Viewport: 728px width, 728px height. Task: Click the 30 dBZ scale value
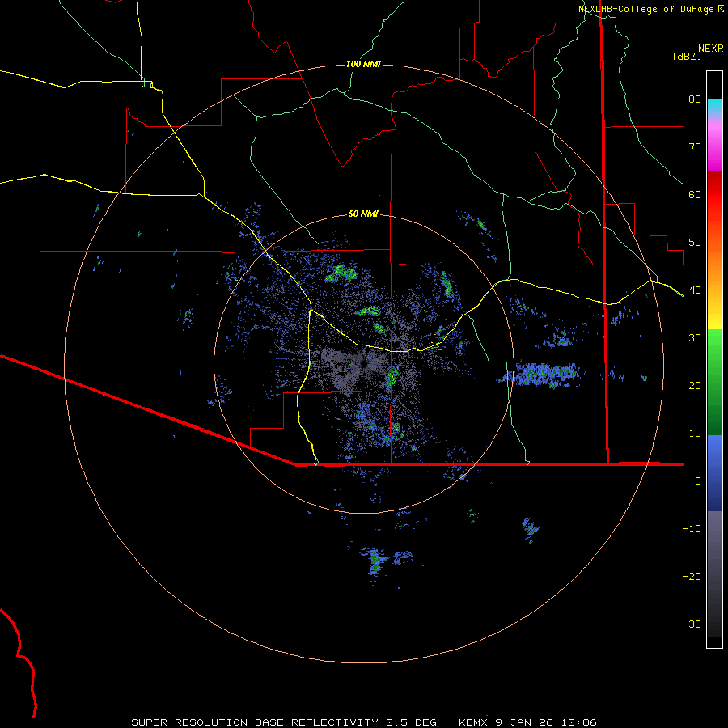click(695, 338)
